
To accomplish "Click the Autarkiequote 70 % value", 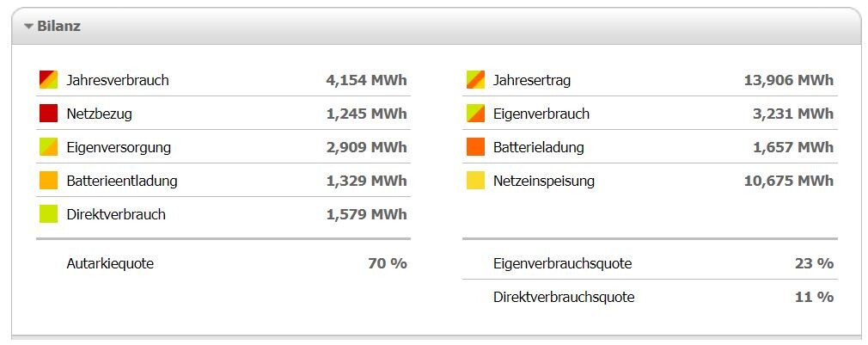I will 387,263.
